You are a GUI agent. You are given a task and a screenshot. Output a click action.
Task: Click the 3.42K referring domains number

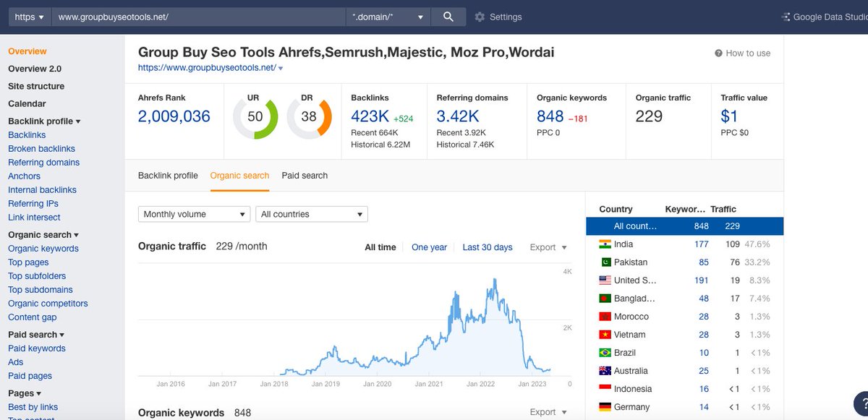[x=458, y=116]
